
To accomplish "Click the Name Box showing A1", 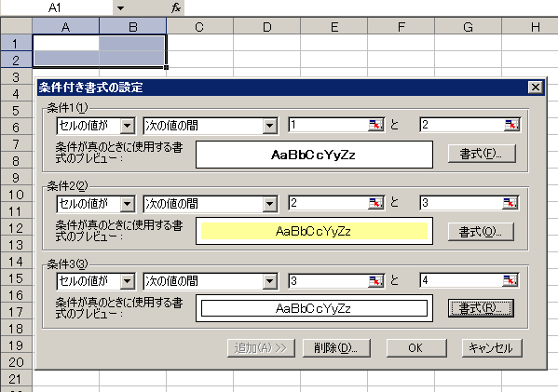I will click(57, 7).
